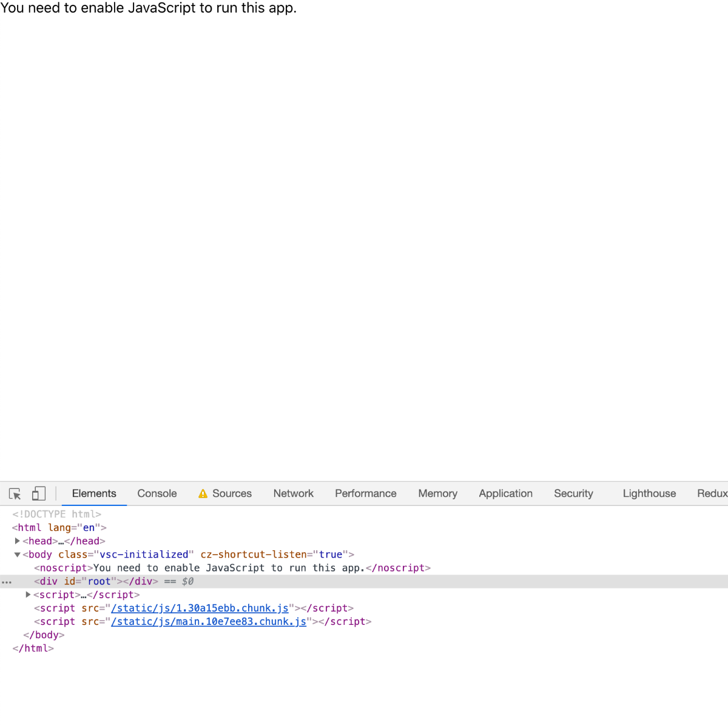Open the Sources tab
This screenshot has width=728, height=725.
225,494
